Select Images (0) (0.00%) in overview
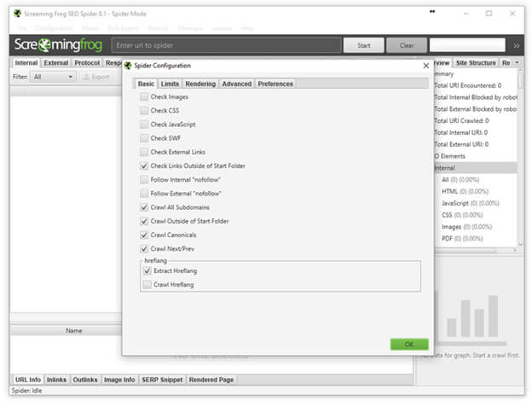Image resolution: width=532 pixels, height=401 pixels. point(467,227)
